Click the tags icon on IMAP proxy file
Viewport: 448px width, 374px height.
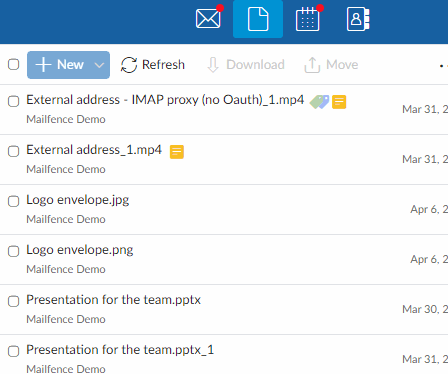tap(319, 102)
